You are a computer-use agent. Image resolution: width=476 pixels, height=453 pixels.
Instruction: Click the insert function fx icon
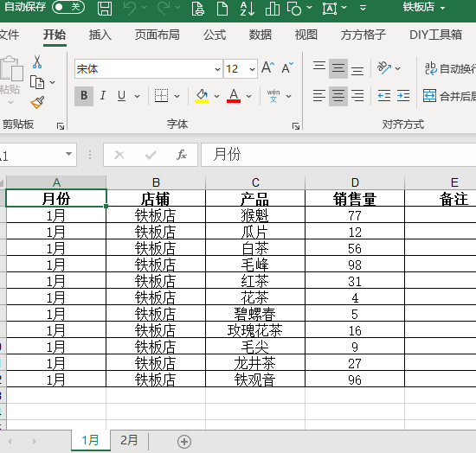(x=182, y=155)
